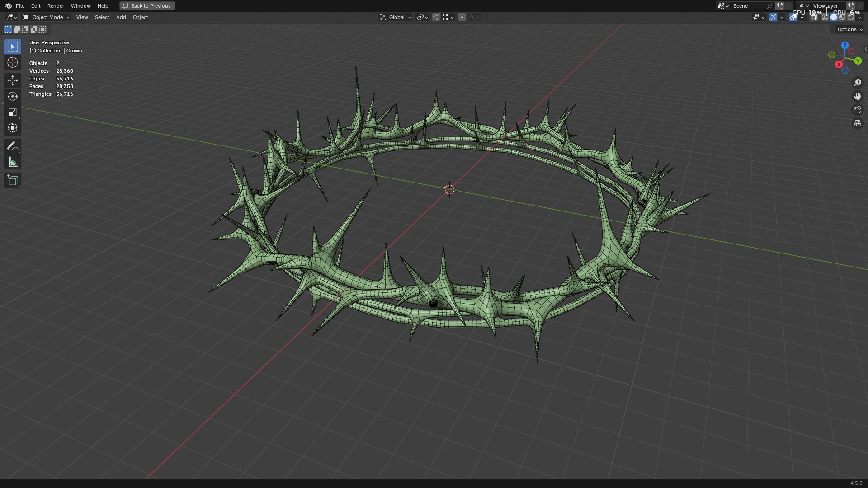Image resolution: width=868 pixels, height=488 pixels.
Task: Open the gizmo options dropdown arrow
Action: (x=782, y=17)
